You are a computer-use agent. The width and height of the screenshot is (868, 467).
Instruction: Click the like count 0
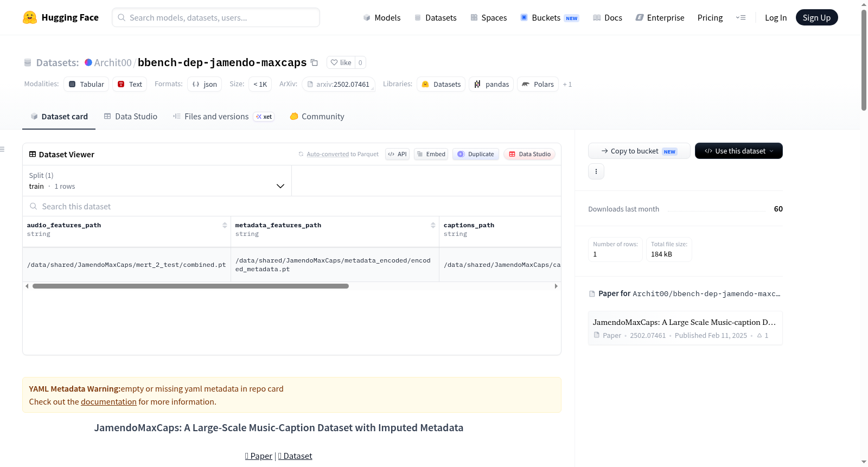[360, 62]
